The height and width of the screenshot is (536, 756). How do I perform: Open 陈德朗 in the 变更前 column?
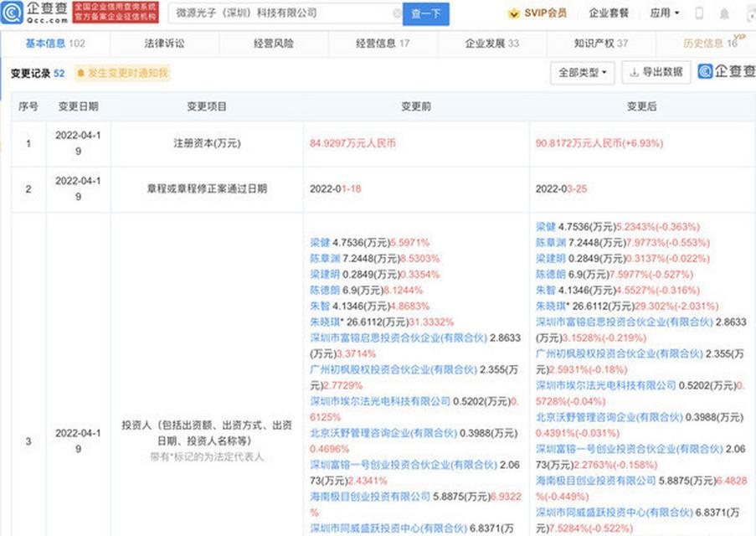tap(325, 290)
